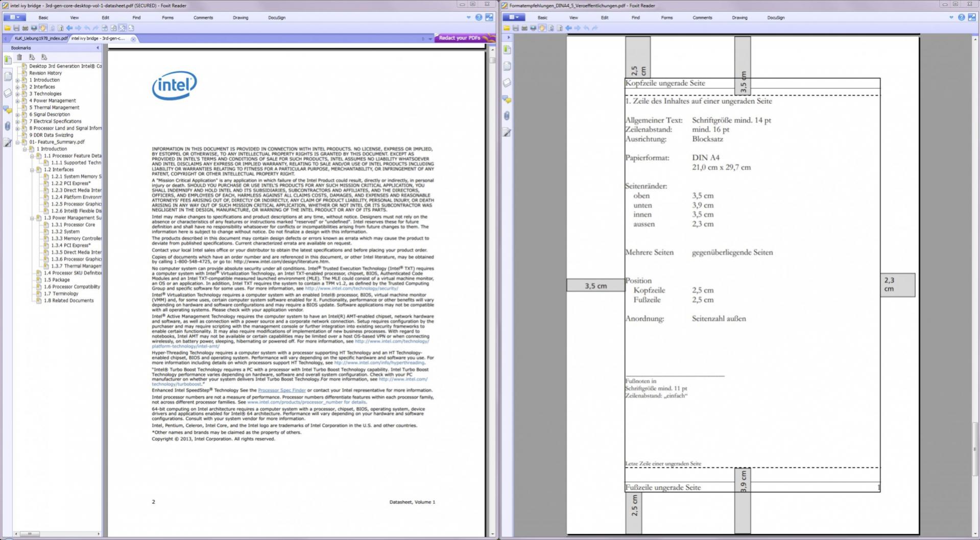This screenshot has width=980, height=540.
Task: Select the 5 Thermal Management bookmark
Action: coord(54,108)
